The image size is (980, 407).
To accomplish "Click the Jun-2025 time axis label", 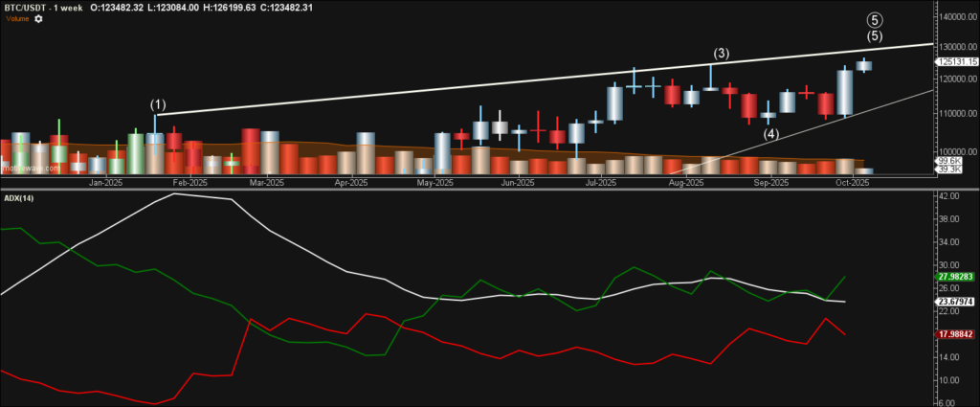I will pos(518,183).
